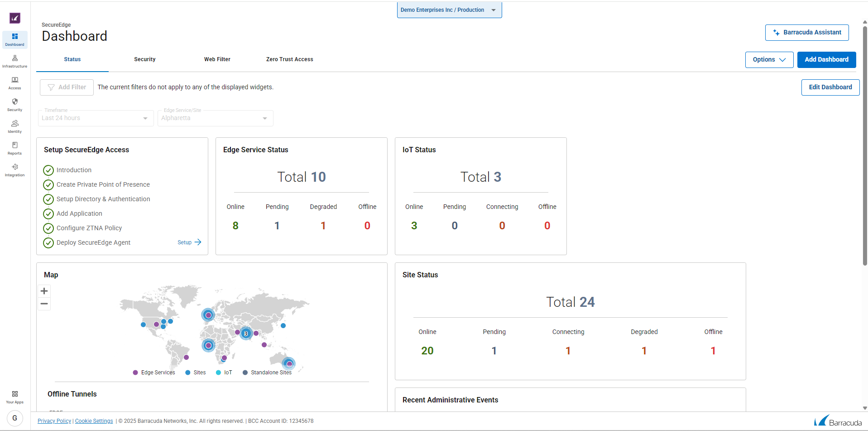This screenshot has height=431, width=868.
Task: Switch to the Zero Trust Access tab
Action: point(289,59)
